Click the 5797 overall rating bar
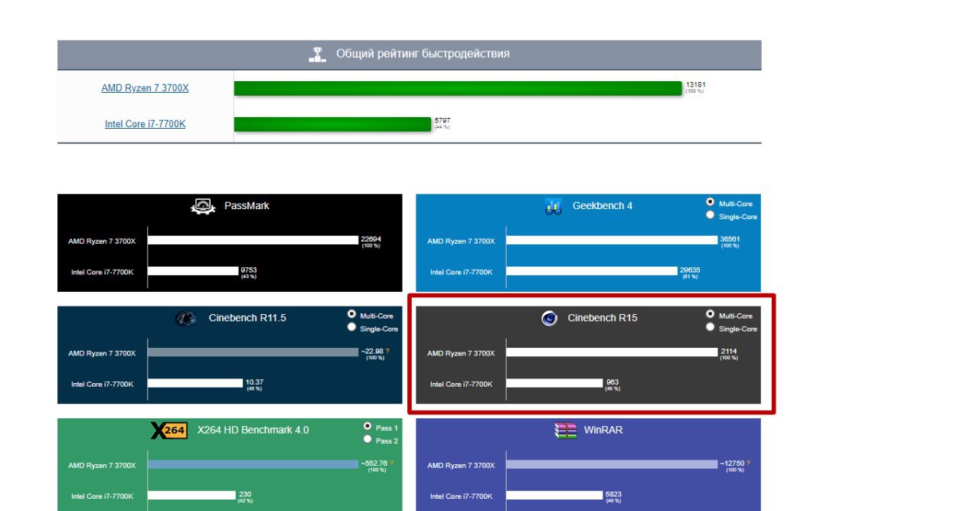980x511 pixels. (333, 123)
